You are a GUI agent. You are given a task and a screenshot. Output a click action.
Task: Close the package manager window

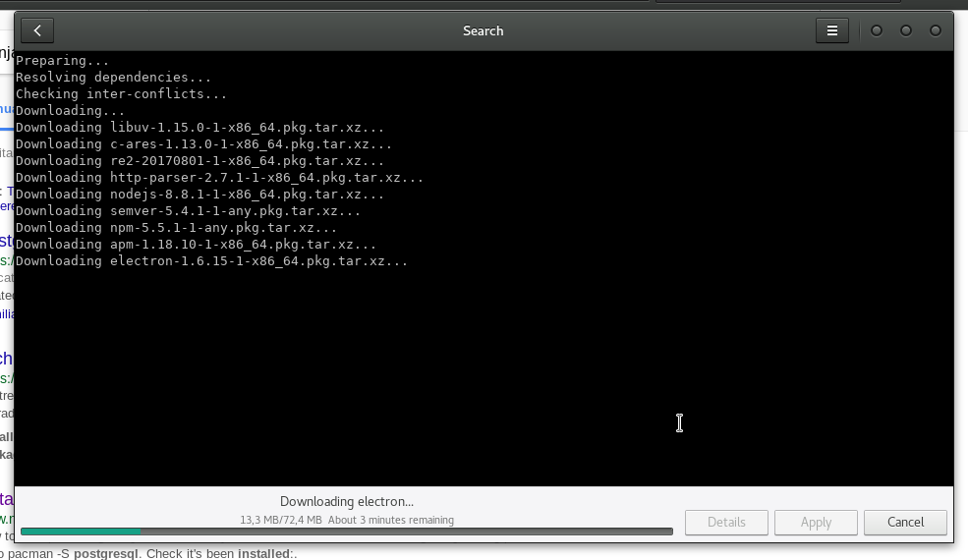[x=936, y=30]
